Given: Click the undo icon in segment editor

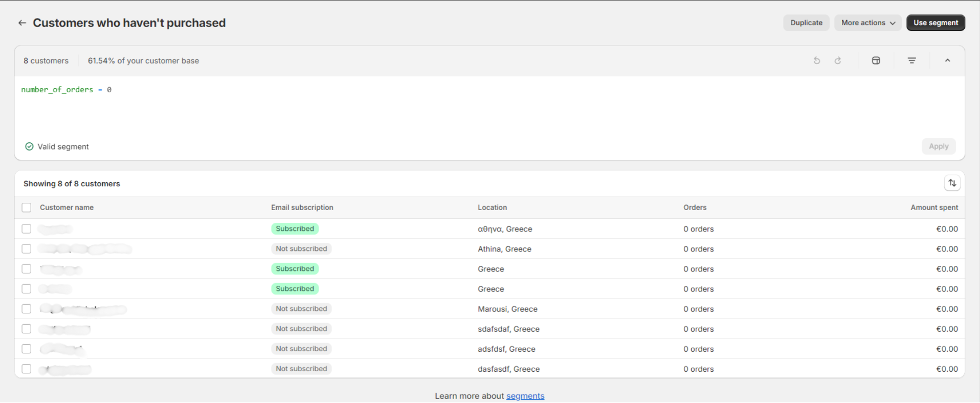Looking at the screenshot, I should pyautogui.click(x=817, y=60).
